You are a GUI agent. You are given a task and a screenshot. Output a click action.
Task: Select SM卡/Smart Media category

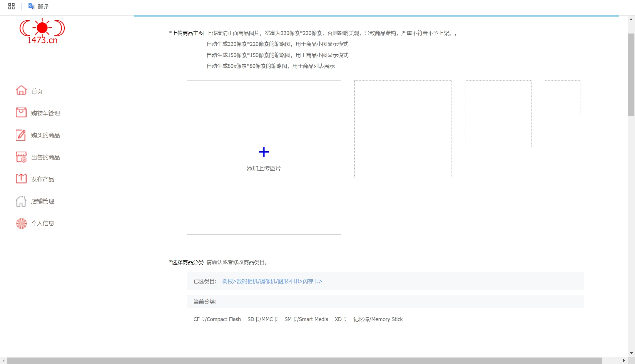click(x=306, y=319)
